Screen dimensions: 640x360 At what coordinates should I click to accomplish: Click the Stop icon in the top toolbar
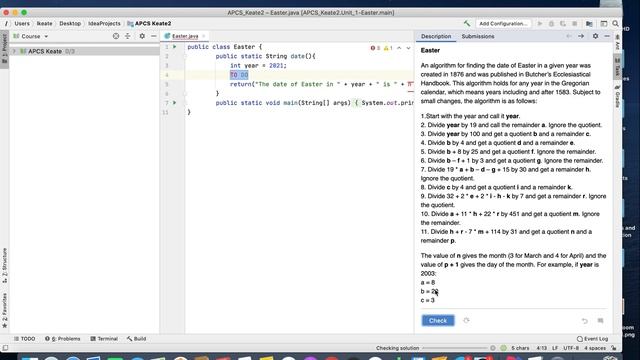tap(575, 24)
